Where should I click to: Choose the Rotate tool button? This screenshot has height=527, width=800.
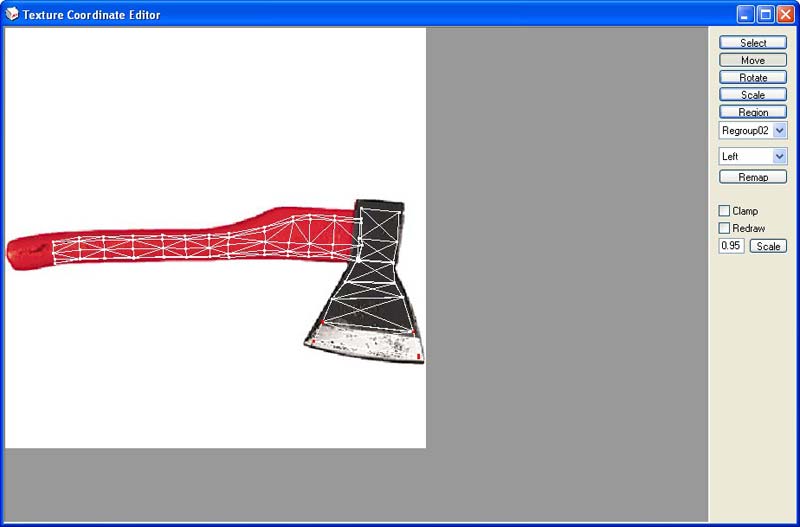coord(753,78)
